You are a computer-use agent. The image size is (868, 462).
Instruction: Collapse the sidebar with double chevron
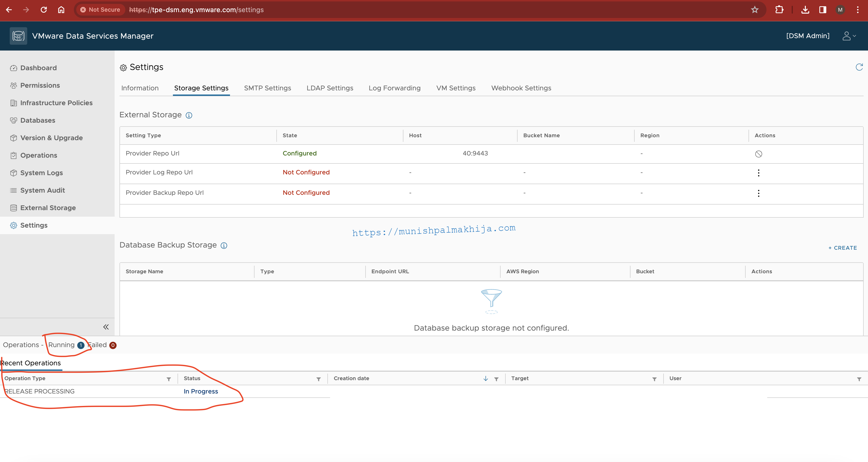click(x=106, y=327)
